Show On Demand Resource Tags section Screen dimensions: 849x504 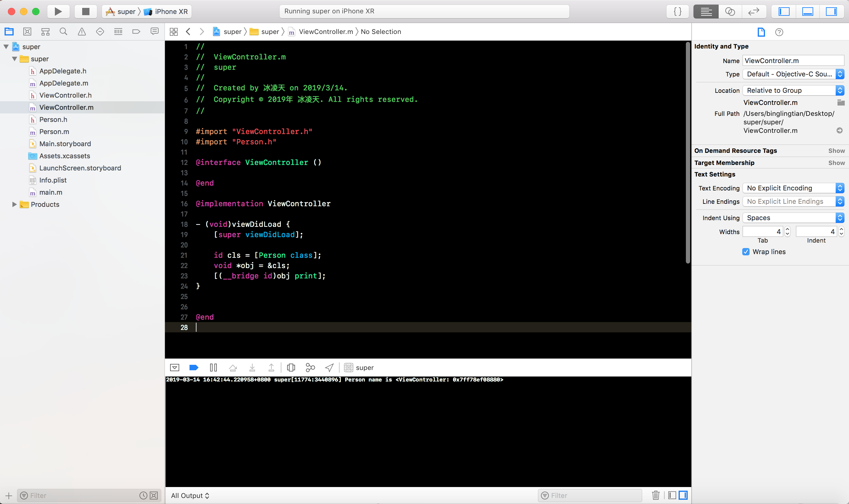836,151
